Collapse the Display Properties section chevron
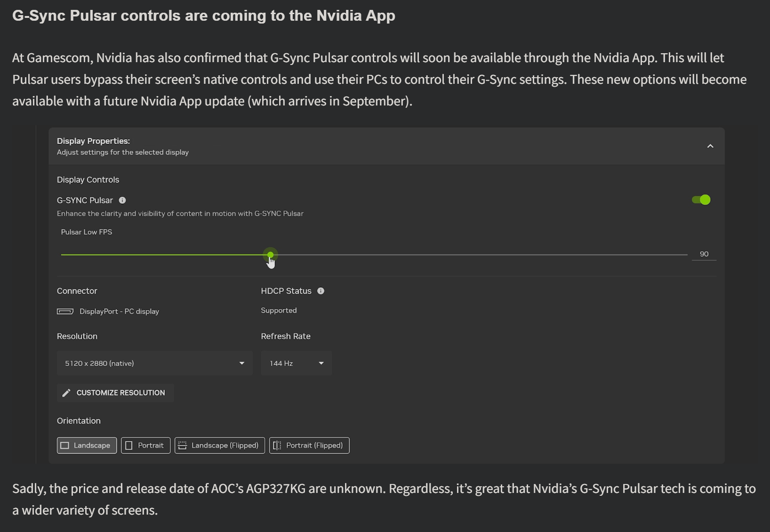This screenshot has height=532, width=770. tap(710, 146)
